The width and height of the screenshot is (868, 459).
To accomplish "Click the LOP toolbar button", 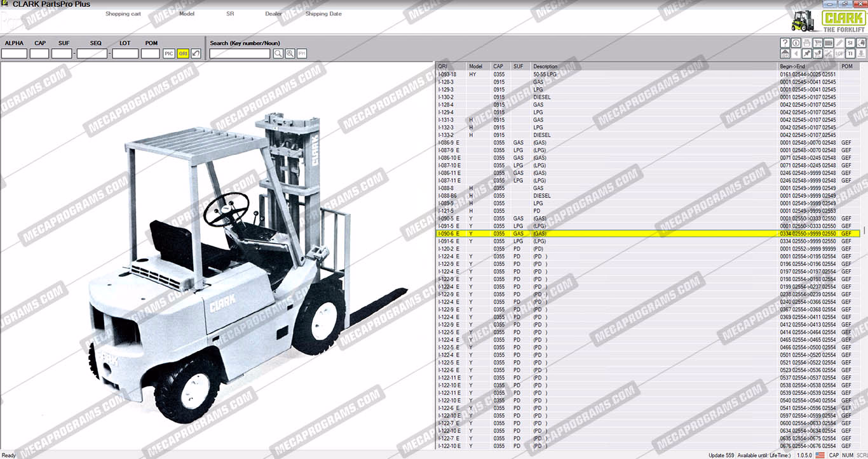I will 839,53.
